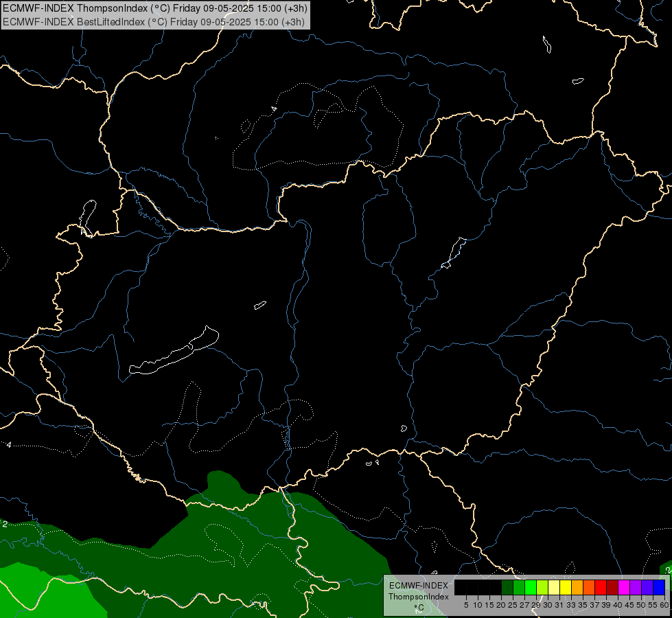Pick the pale yellow 30–31 legend swatch
The width and height of the screenshot is (672, 618).
[554, 587]
